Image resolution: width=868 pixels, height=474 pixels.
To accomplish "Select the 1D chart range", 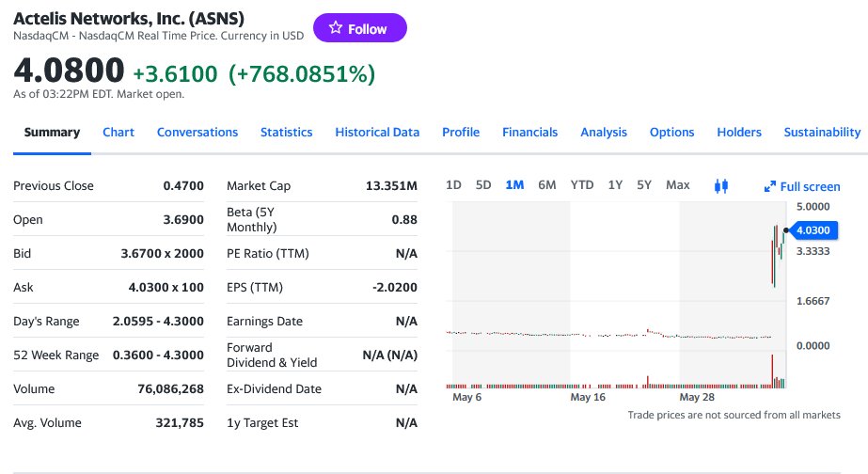I will coord(453,185).
